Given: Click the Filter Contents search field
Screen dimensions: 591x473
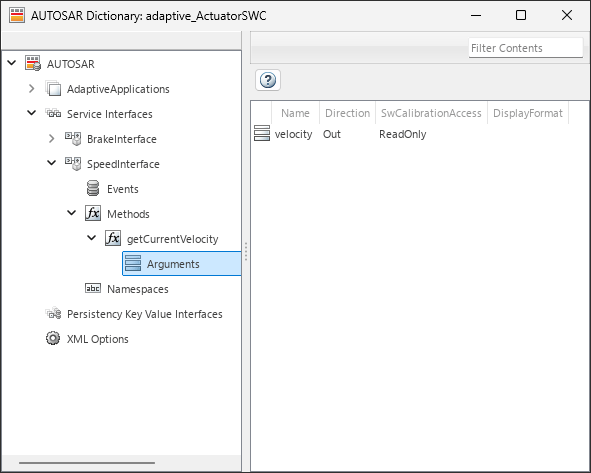Looking at the screenshot, I should 526,48.
